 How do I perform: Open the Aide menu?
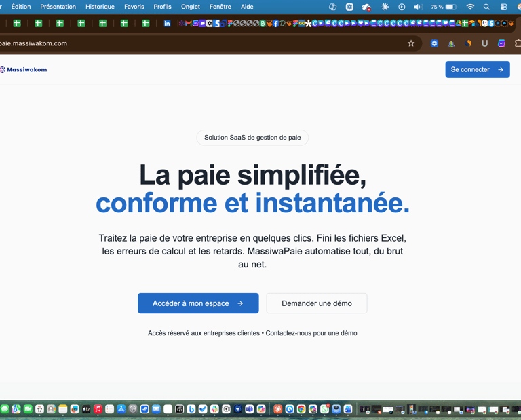click(247, 7)
